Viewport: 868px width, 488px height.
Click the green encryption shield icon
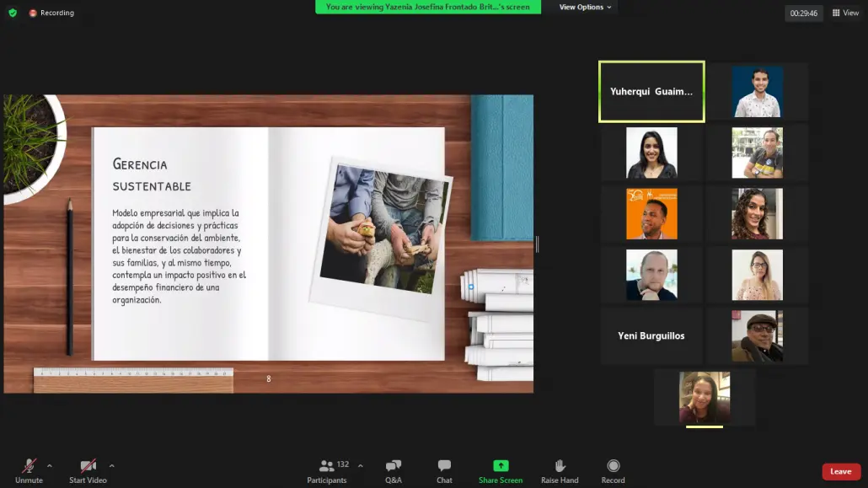13,12
